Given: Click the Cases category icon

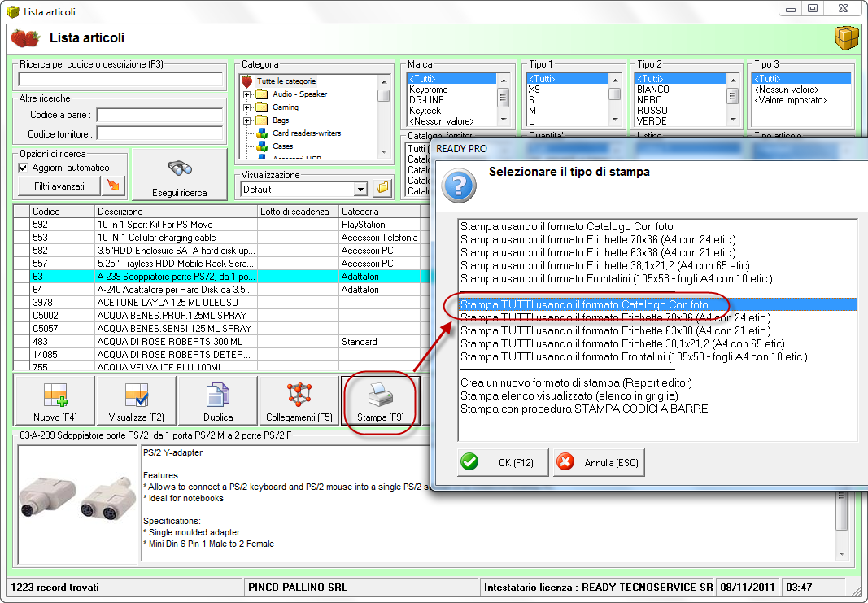Looking at the screenshot, I should [x=262, y=146].
